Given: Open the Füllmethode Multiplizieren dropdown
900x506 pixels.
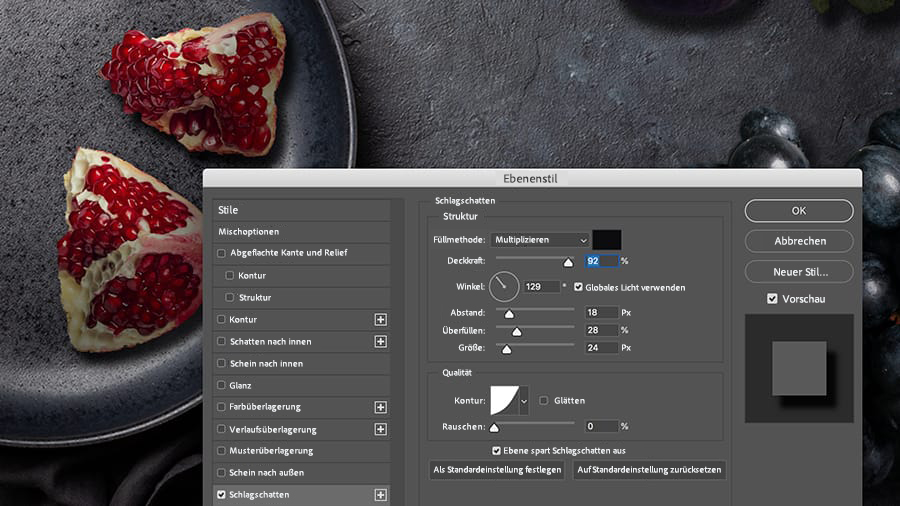Looking at the screenshot, I should click(x=540, y=240).
